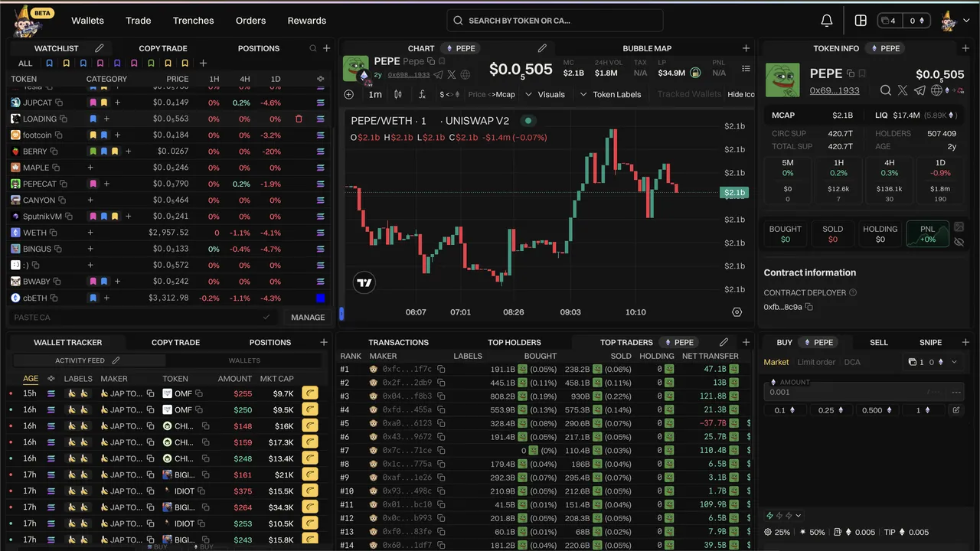
Task: Click the search by token field
Action: (x=555, y=21)
